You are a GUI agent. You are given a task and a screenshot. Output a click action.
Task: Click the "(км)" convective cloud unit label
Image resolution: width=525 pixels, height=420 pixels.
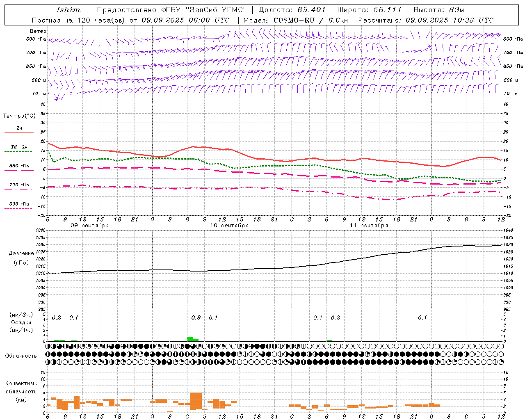(x=21, y=399)
